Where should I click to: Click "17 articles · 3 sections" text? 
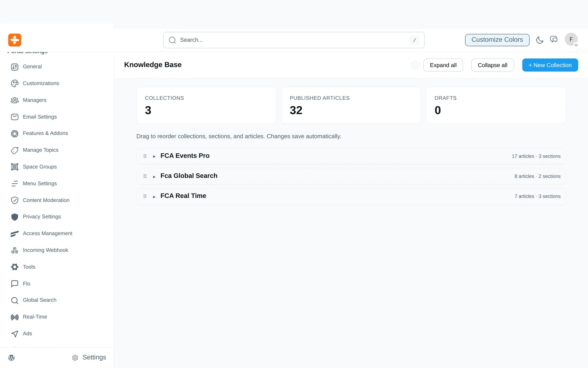click(x=536, y=156)
